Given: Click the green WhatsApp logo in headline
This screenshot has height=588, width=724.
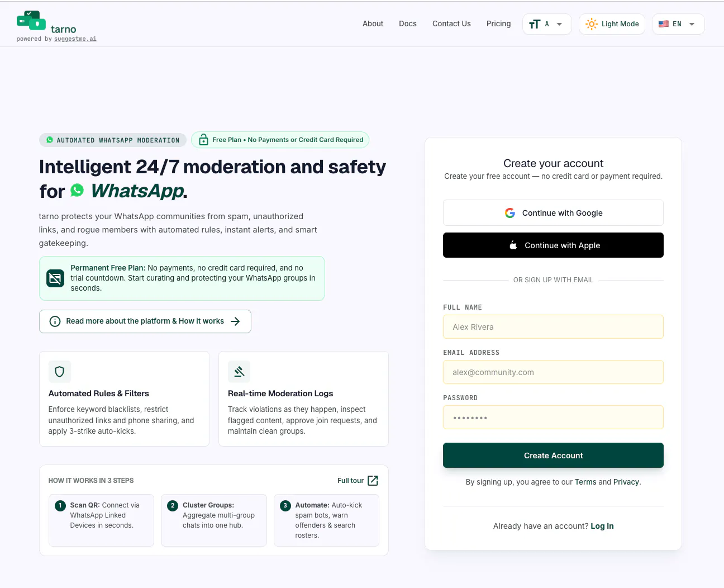Looking at the screenshot, I should pyautogui.click(x=77, y=190).
